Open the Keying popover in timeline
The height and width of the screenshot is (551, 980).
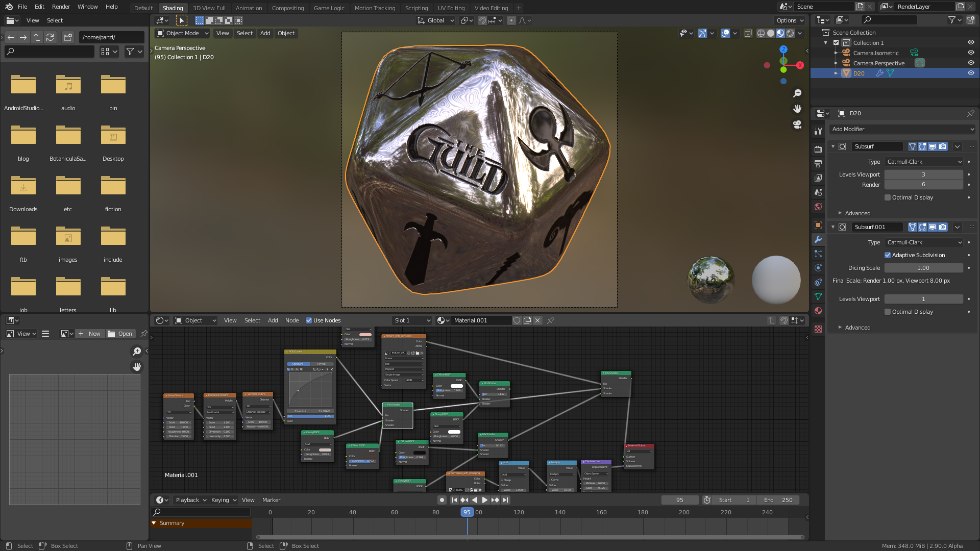(x=224, y=500)
